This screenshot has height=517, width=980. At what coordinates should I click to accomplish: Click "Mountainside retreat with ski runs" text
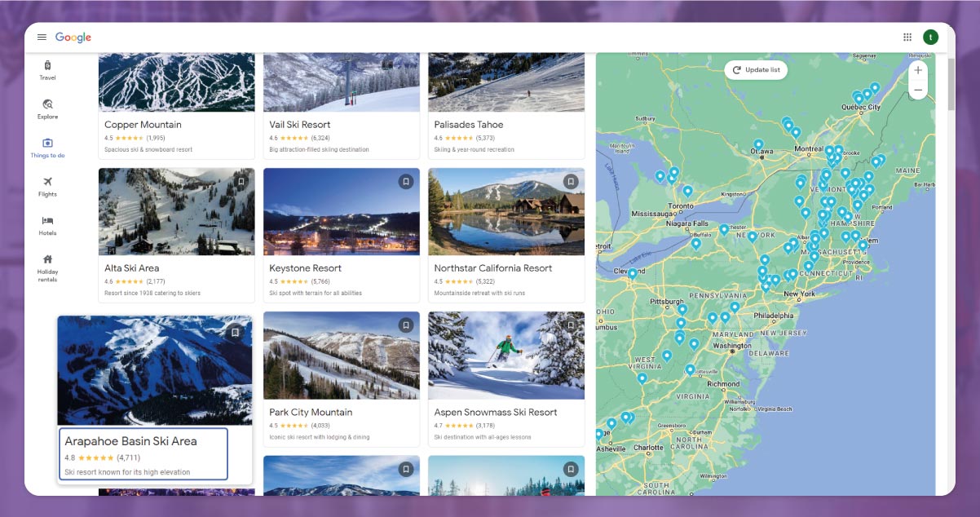click(x=480, y=294)
